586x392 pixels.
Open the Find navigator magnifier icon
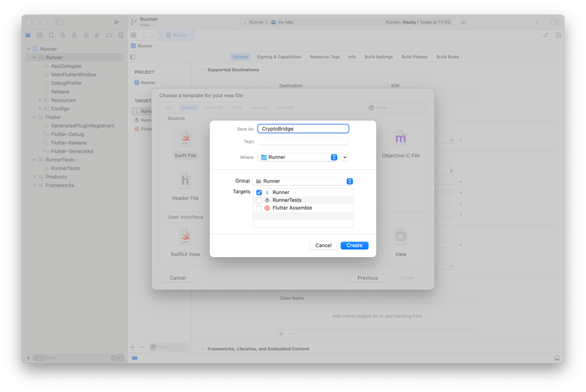pyautogui.click(x=62, y=35)
